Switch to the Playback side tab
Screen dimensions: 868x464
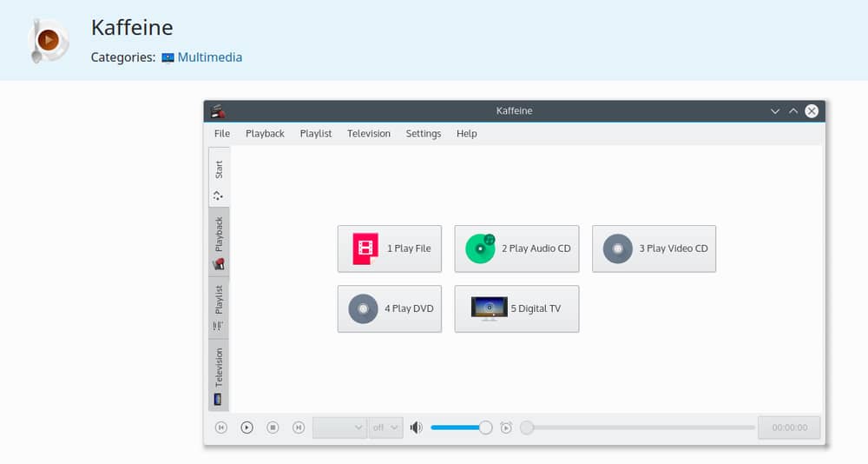(219, 242)
